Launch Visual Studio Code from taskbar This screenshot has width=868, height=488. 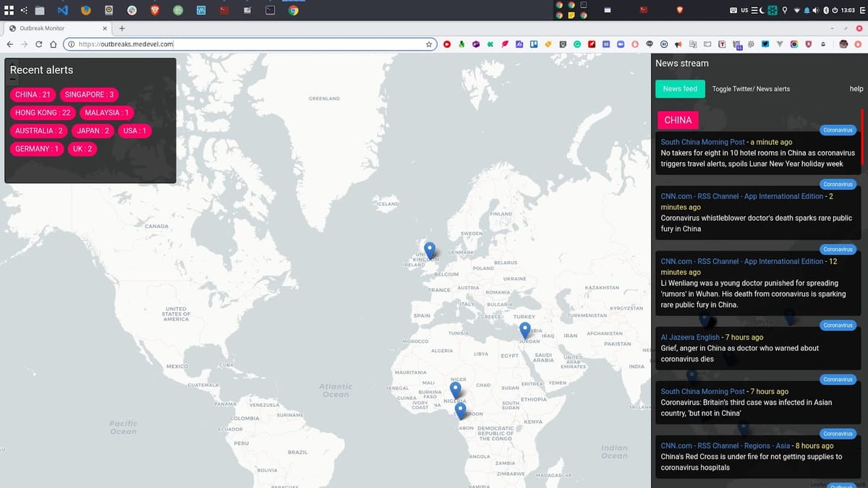(62, 10)
